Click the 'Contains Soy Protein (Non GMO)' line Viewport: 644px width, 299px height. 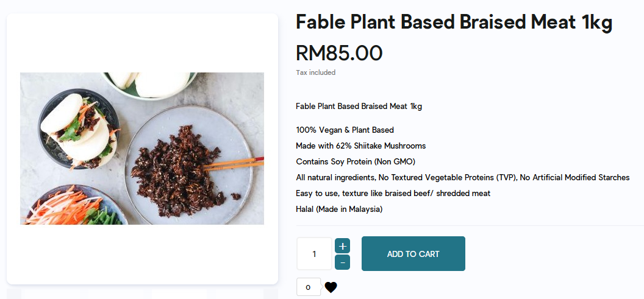pyautogui.click(x=355, y=161)
